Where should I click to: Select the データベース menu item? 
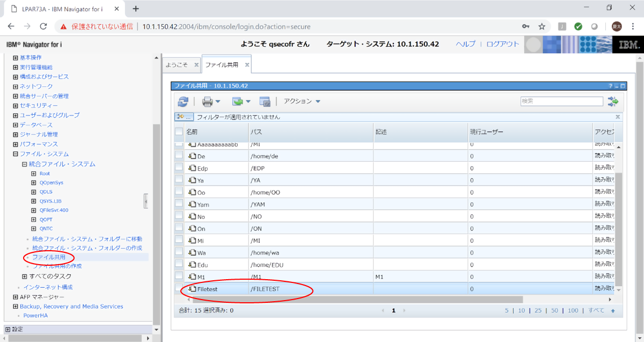click(x=36, y=125)
